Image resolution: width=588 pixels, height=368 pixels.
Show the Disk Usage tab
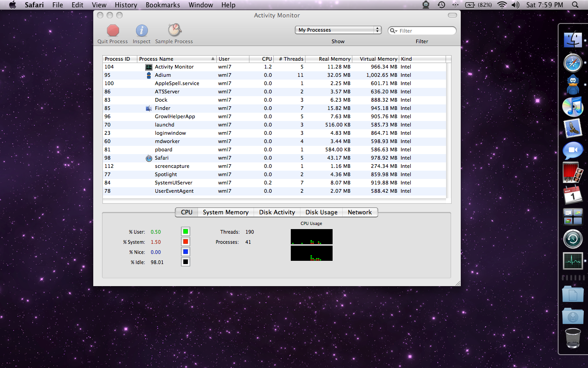pos(322,212)
